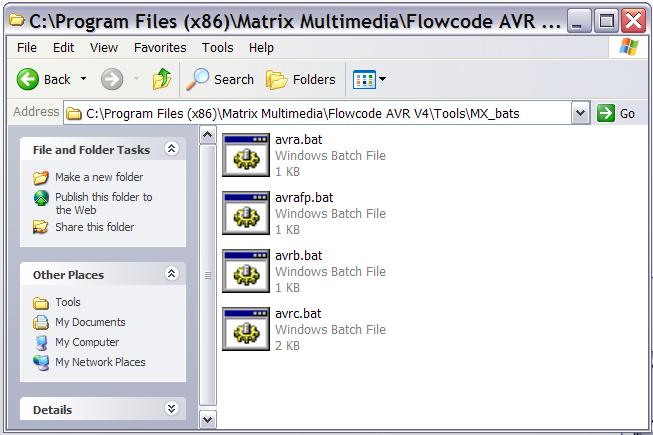Minimize the explorer window
This screenshot has width=653, height=435.
579,20
